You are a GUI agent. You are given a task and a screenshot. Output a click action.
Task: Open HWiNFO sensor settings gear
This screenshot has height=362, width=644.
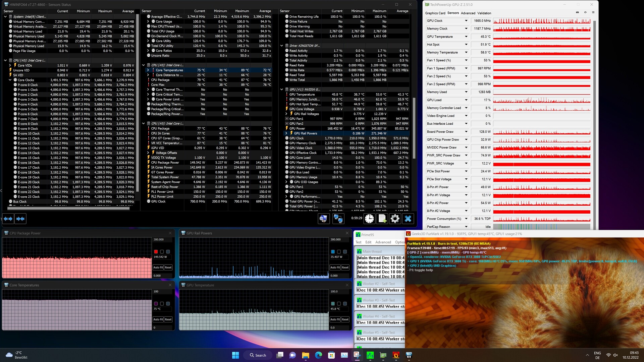(395, 219)
